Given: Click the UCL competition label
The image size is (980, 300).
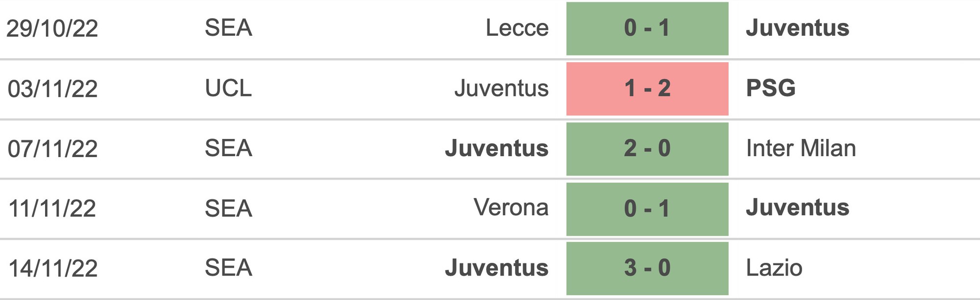Looking at the screenshot, I should 228,88.
